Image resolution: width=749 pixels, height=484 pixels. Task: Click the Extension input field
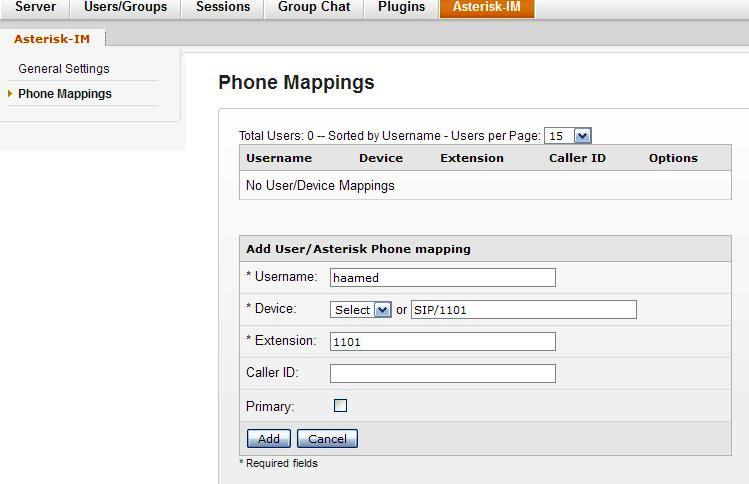click(x=443, y=342)
